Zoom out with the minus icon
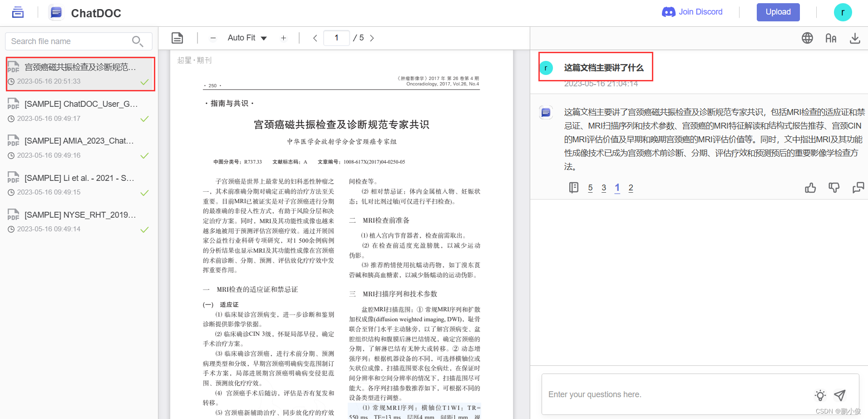The height and width of the screenshot is (419, 868). tap(213, 38)
